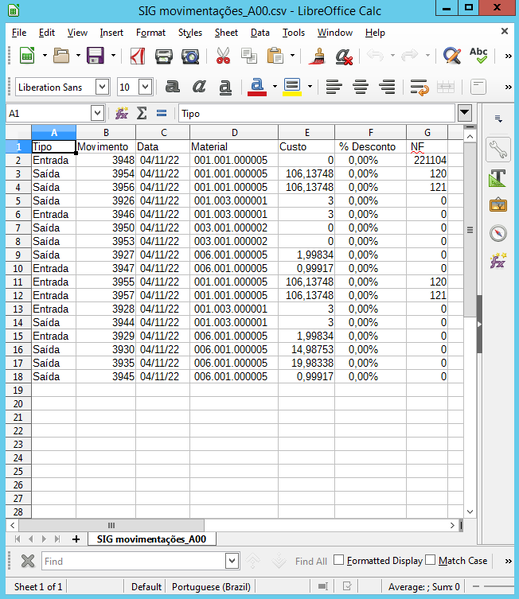This screenshot has height=599, width=519.
Task: Click the New spreadsheet icon
Action: coord(27,56)
